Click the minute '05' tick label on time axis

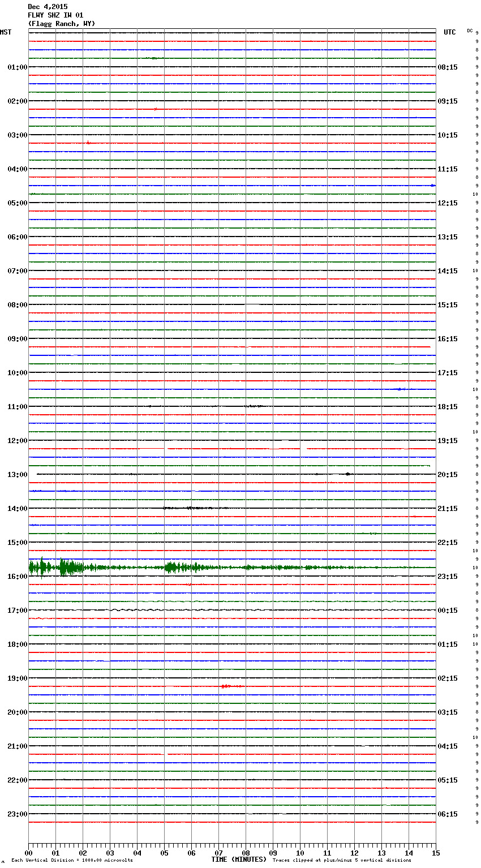pyautogui.click(x=164, y=853)
